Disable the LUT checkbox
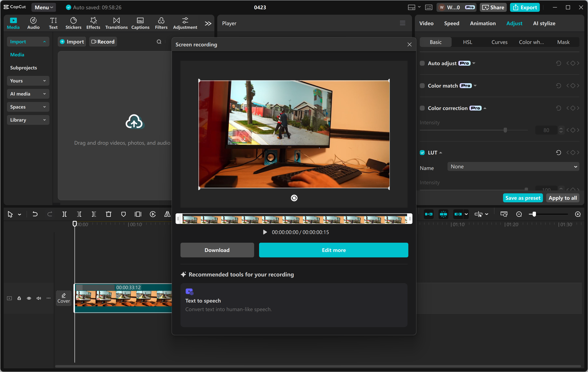 (422, 153)
